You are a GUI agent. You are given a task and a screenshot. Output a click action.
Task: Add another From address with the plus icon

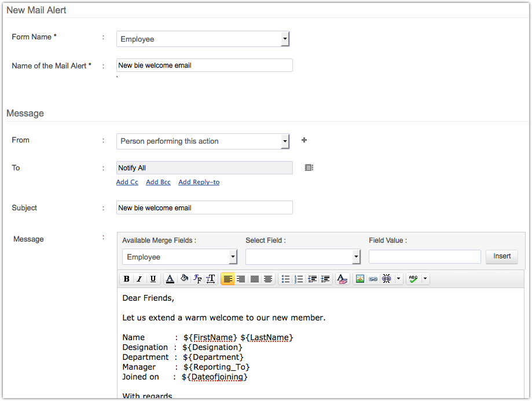coord(304,140)
